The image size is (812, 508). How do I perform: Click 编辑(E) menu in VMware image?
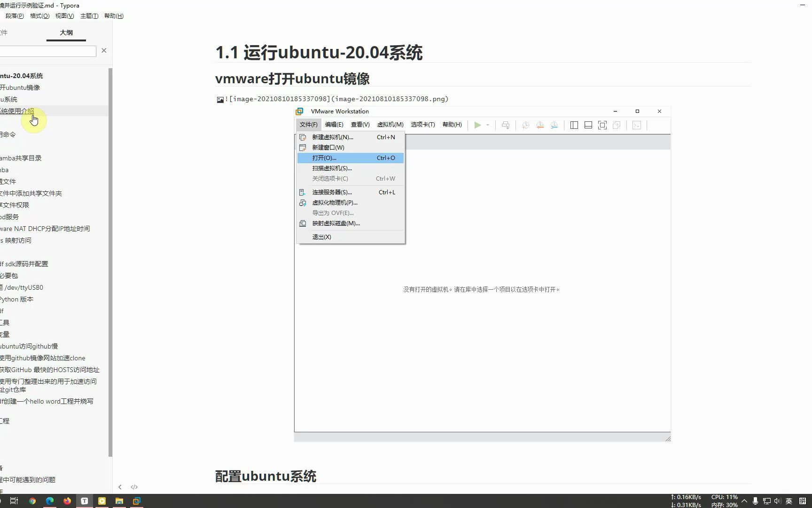click(334, 125)
